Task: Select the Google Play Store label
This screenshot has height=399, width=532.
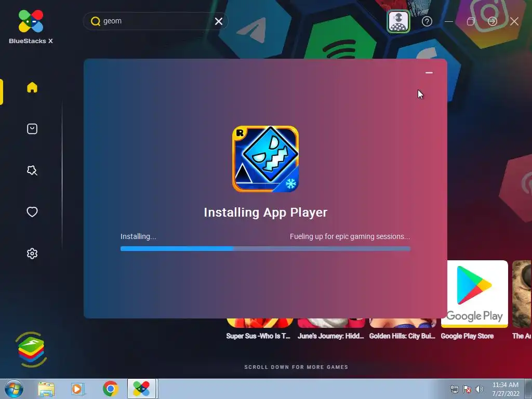Action: pyautogui.click(x=467, y=336)
